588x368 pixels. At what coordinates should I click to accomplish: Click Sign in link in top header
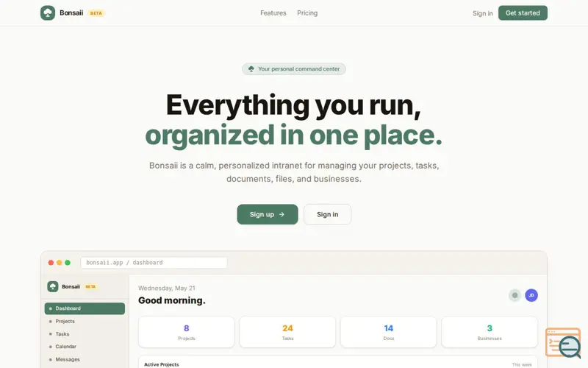[482, 13]
